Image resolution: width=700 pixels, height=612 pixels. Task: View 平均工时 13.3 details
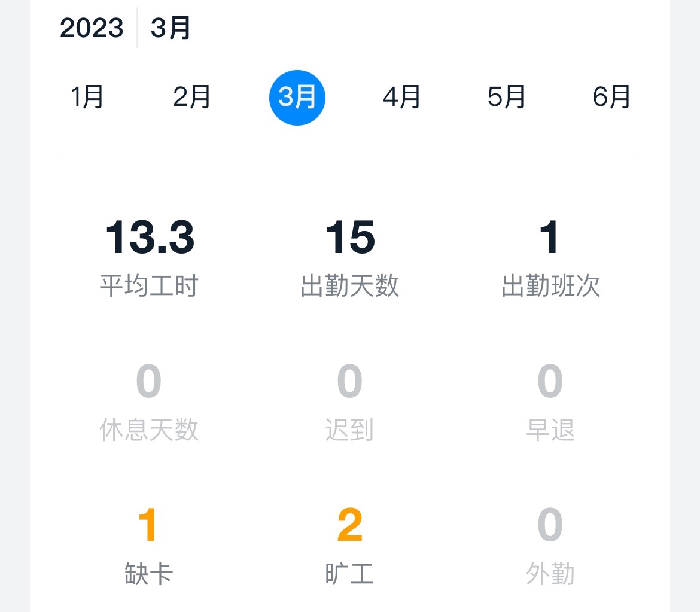click(x=149, y=258)
